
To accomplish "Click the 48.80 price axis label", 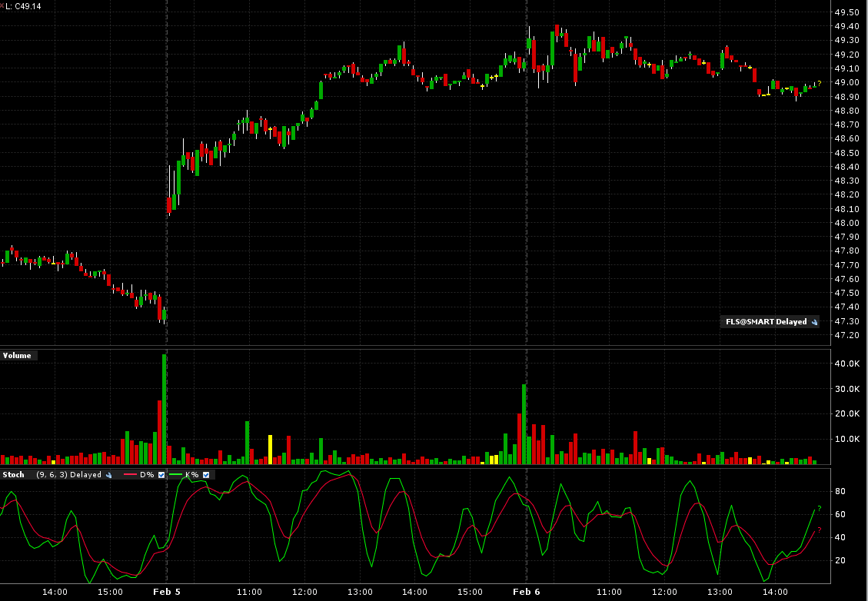I will click(847, 111).
